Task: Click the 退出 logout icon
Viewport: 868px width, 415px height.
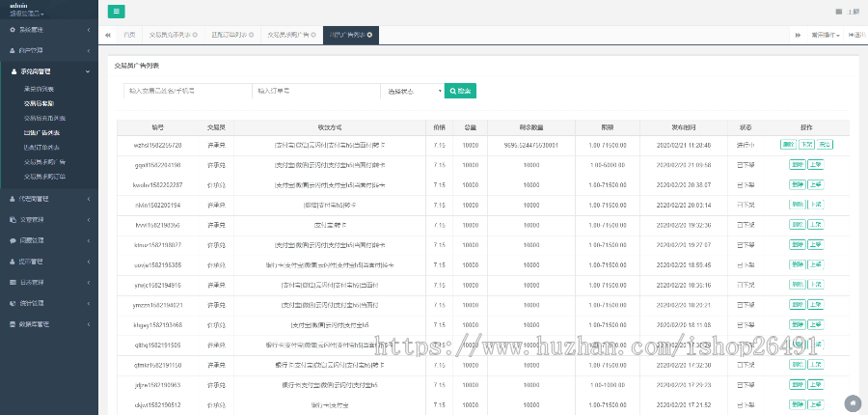Action: click(857, 35)
